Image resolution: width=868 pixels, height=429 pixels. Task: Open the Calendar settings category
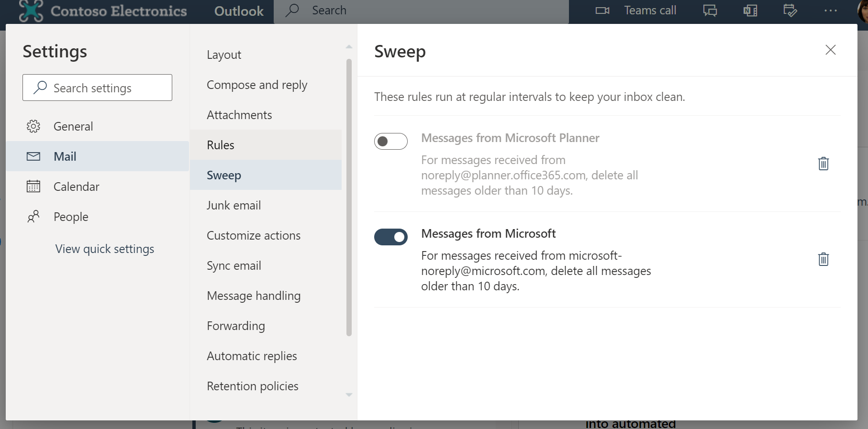pos(98,187)
